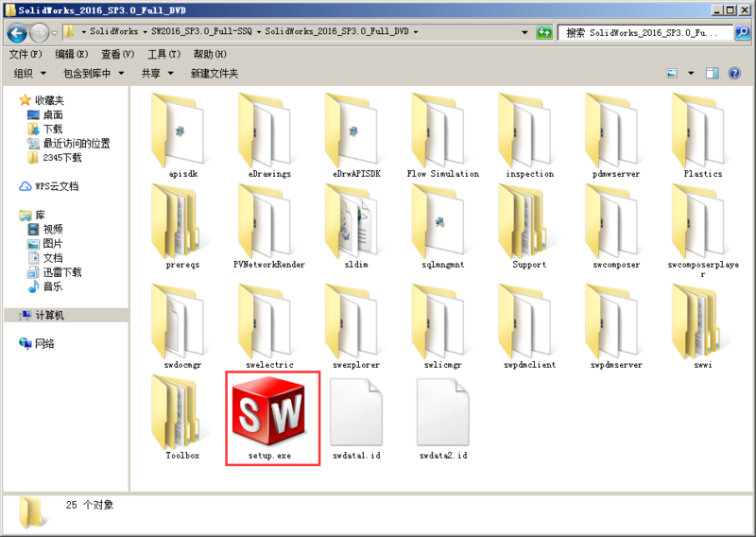
Task: Click the back navigation arrow button
Action: coord(16,33)
